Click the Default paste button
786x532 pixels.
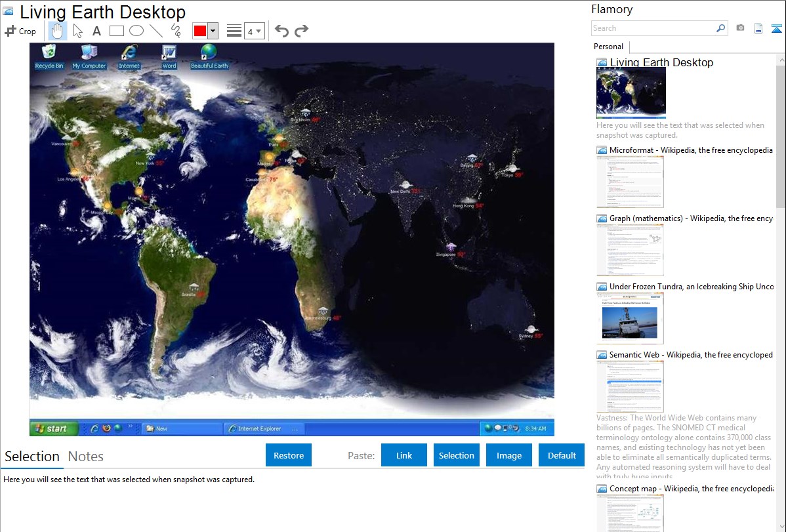pyautogui.click(x=562, y=455)
